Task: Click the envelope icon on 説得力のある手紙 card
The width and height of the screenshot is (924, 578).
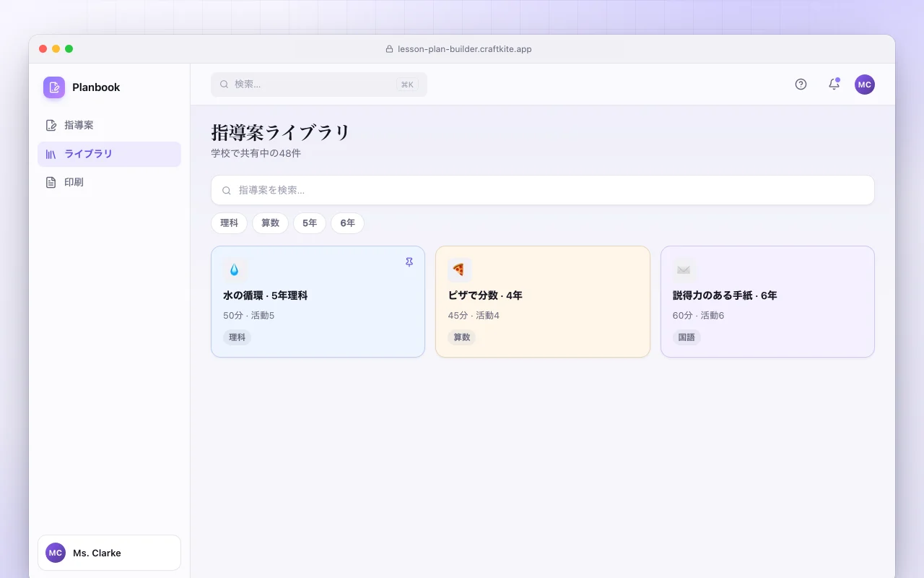Action: tap(684, 269)
